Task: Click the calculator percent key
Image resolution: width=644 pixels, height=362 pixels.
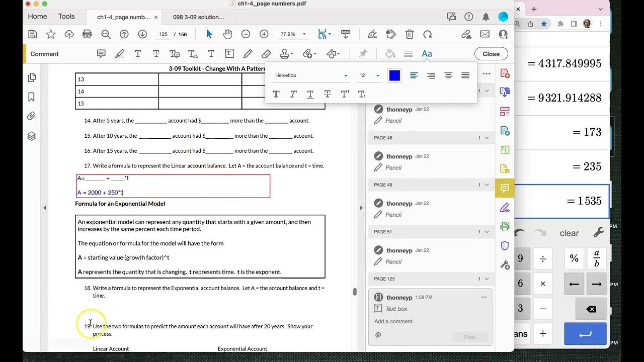Action: coord(574,258)
